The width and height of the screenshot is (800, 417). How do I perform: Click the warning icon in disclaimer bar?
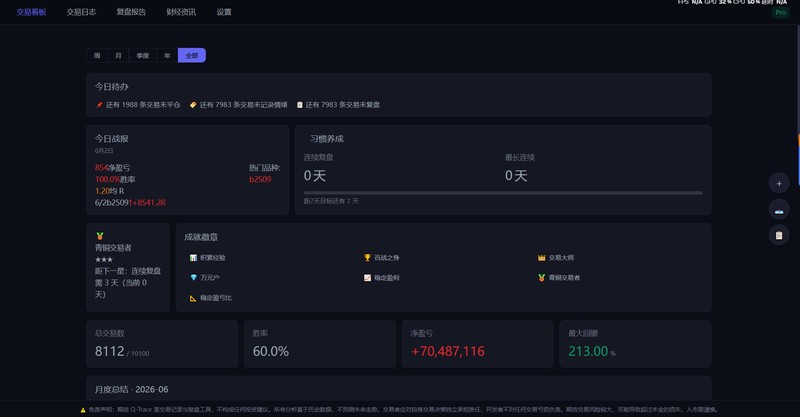[83, 410]
